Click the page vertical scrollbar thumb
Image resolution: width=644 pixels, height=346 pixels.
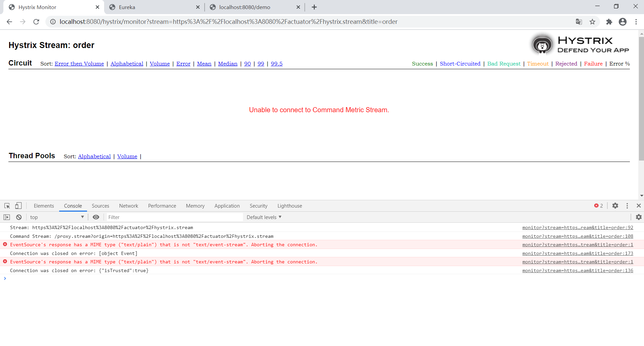pyautogui.click(x=641, y=99)
